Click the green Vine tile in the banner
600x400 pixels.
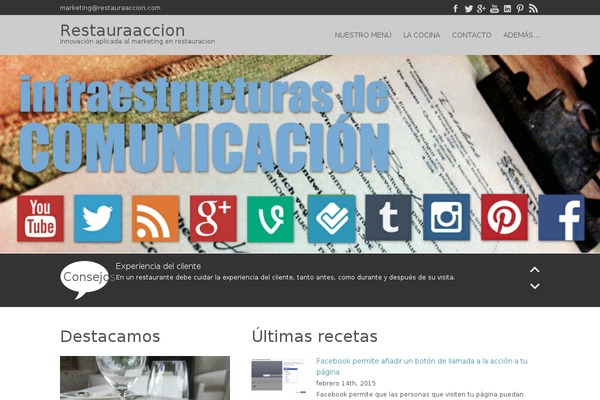point(271,219)
